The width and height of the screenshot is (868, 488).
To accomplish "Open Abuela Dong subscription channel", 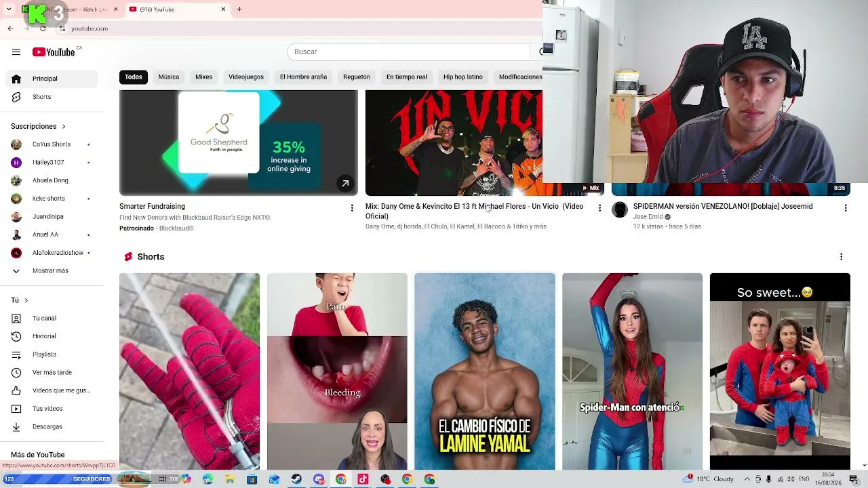I will pos(52,180).
